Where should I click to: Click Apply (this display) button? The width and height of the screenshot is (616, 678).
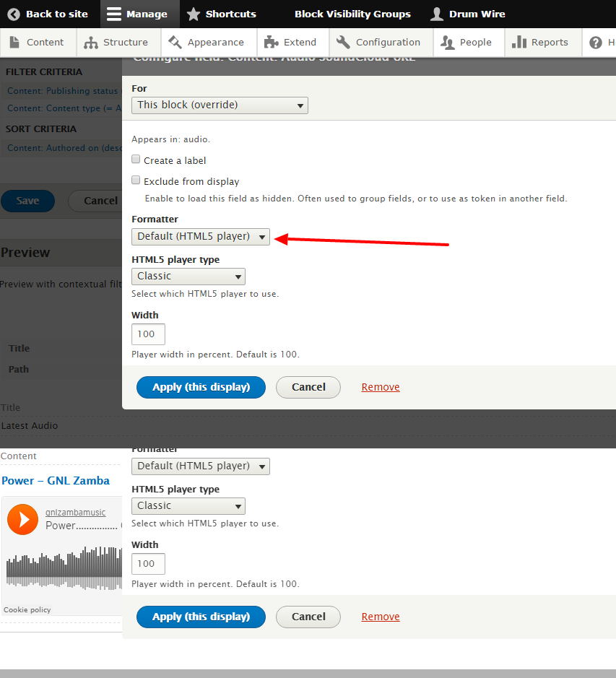click(200, 387)
